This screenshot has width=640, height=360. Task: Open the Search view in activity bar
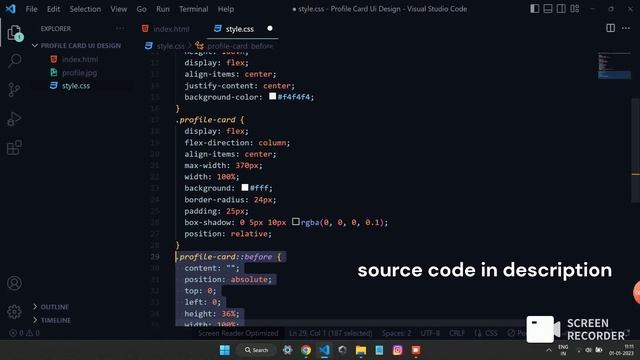15,61
